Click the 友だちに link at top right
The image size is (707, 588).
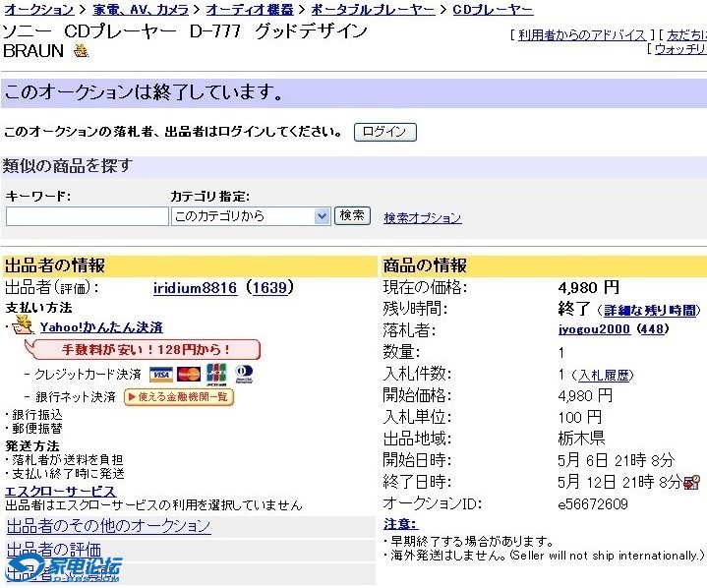686,34
